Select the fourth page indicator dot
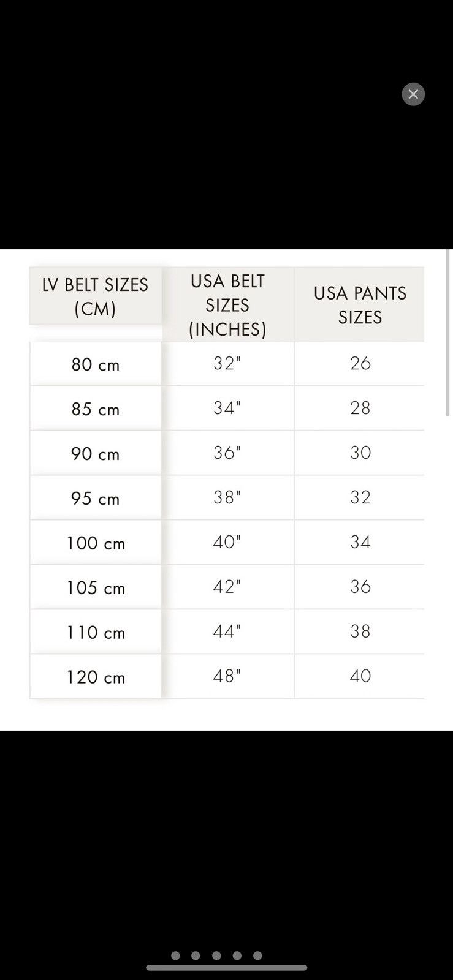Viewport: 453px width, 980px height. pyautogui.click(x=237, y=956)
